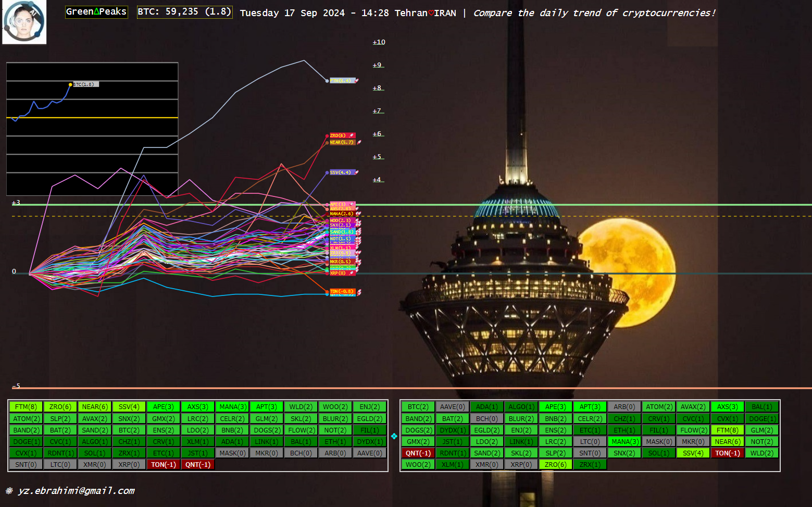This screenshot has height=507, width=812.
Task: Select SNT(0) in the left panel
Action: coord(26,464)
